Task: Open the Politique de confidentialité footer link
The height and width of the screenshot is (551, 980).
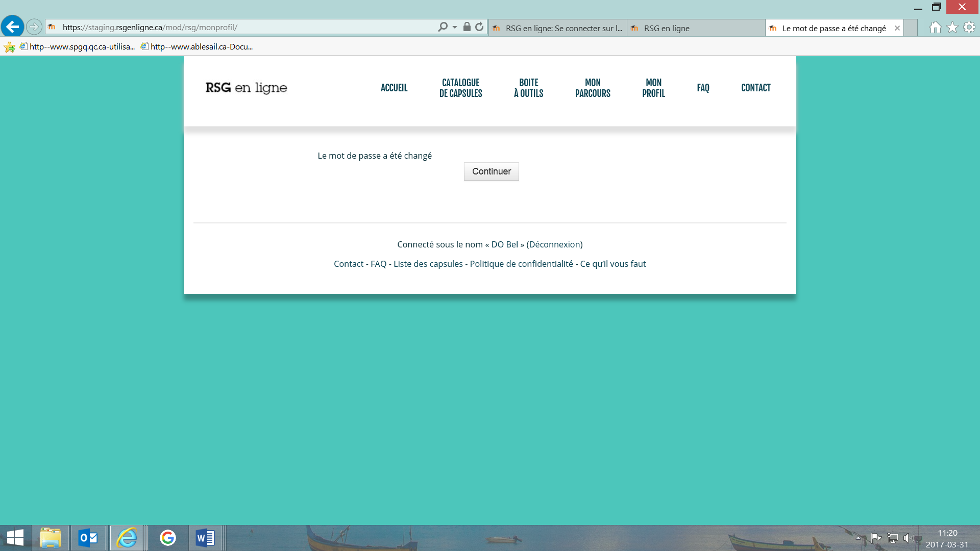Action: 521,264
